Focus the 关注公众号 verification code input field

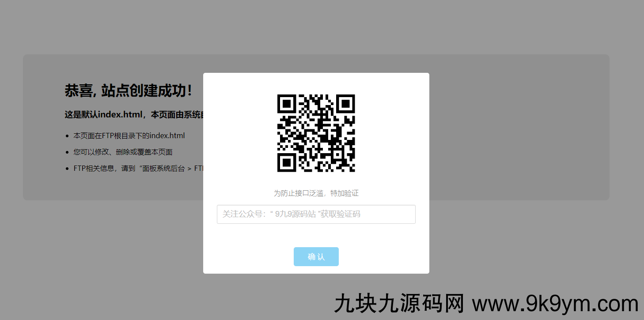[x=316, y=214]
